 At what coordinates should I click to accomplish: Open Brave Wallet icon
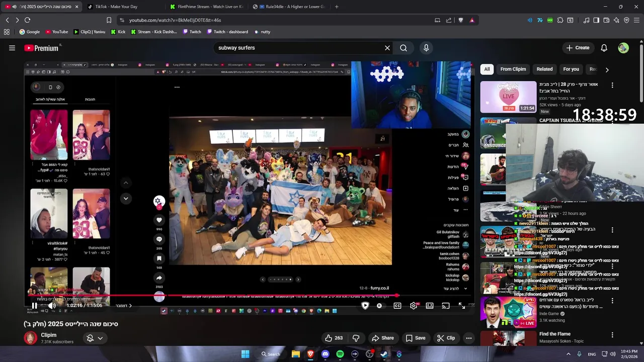click(606, 20)
